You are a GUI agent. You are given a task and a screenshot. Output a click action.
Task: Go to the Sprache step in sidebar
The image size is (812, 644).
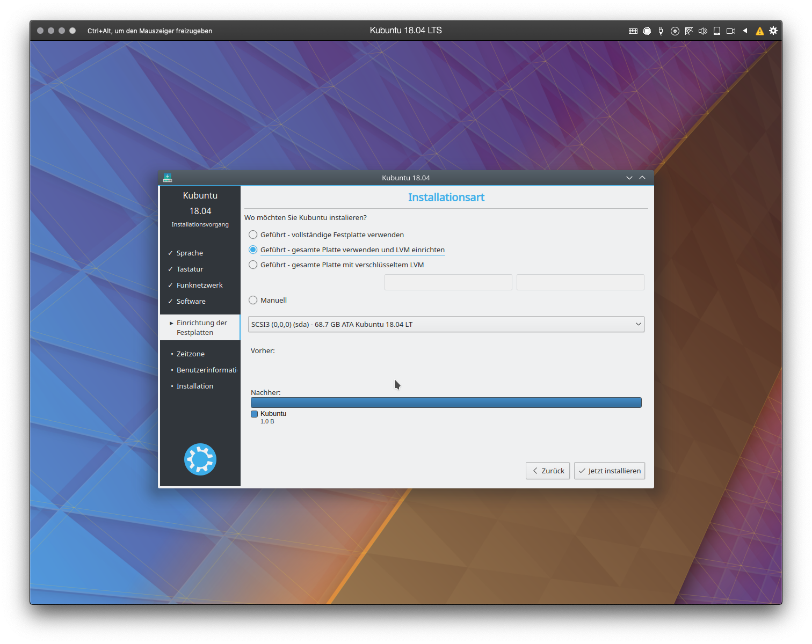[x=190, y=253]
